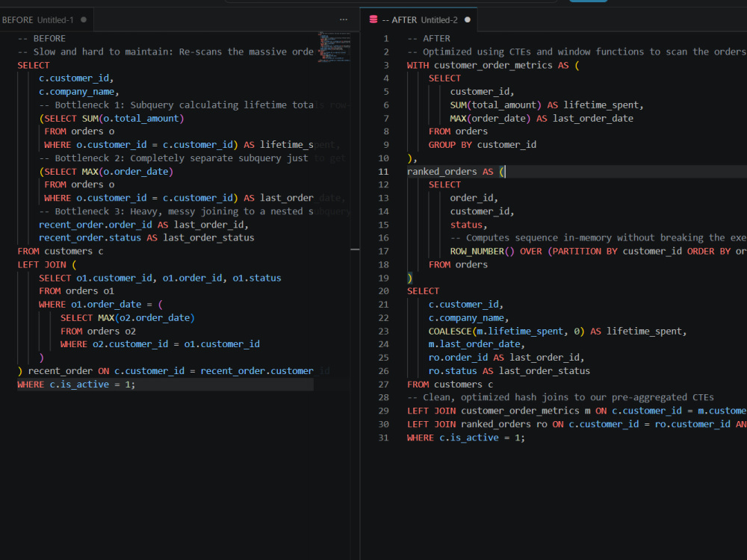Screen dimensions: 747x560
Task: Click 'recent_order.order_id AS last_order_id,' line
Action: 143,225
